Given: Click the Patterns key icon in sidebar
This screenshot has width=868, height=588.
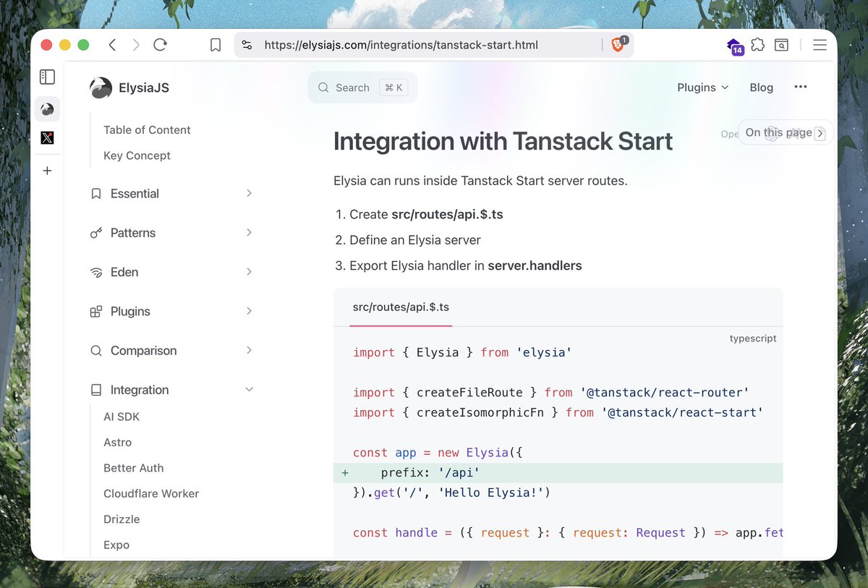Looking at the screenshot, I should click(x=96, y=233).
